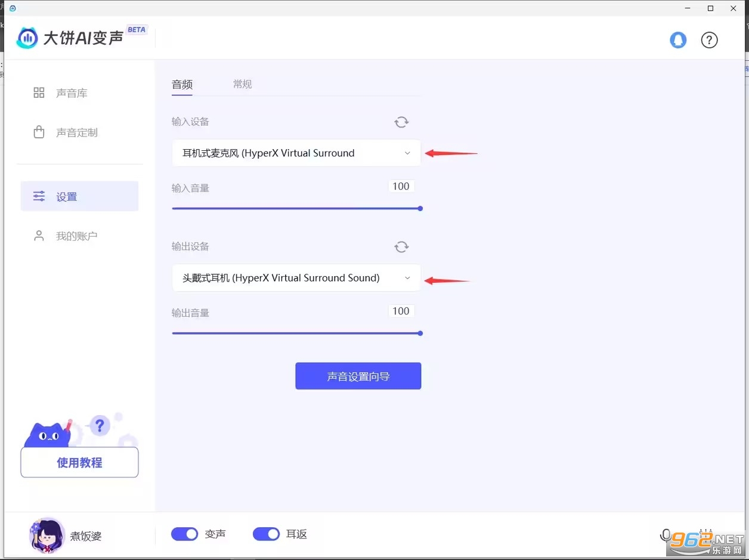Refresh the output device list
Viewport: 749px width, 560px height.
click(401, 247)
